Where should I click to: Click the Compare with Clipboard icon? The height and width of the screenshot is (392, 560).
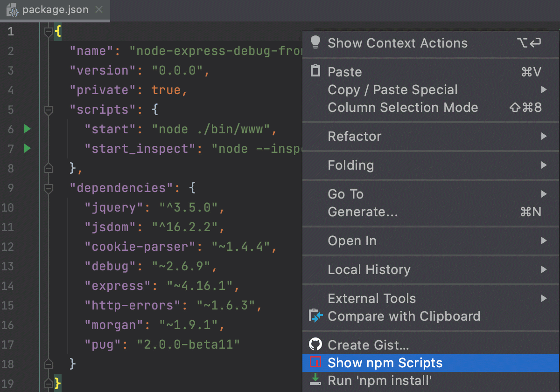[x=316, y=316]
